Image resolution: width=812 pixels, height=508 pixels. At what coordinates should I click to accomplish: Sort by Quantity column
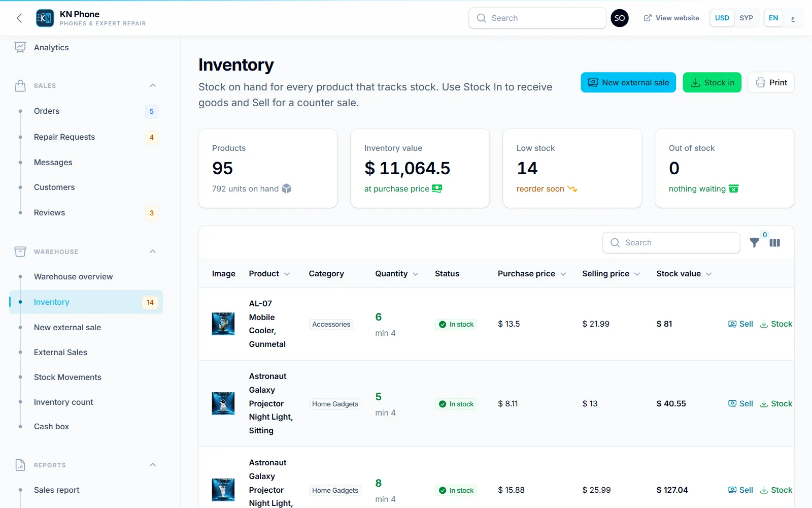tap(397, 274)
